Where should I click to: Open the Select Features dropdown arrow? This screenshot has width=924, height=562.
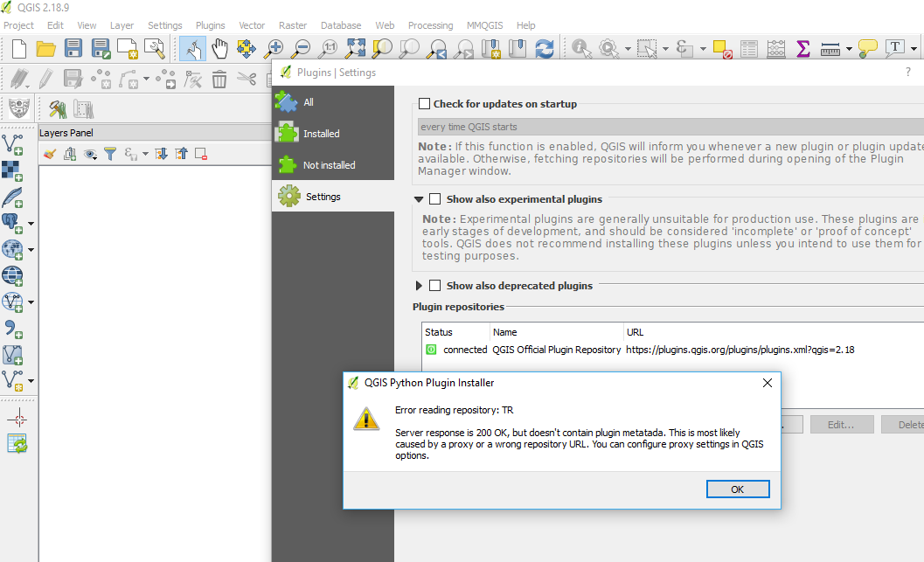(665, 49)
